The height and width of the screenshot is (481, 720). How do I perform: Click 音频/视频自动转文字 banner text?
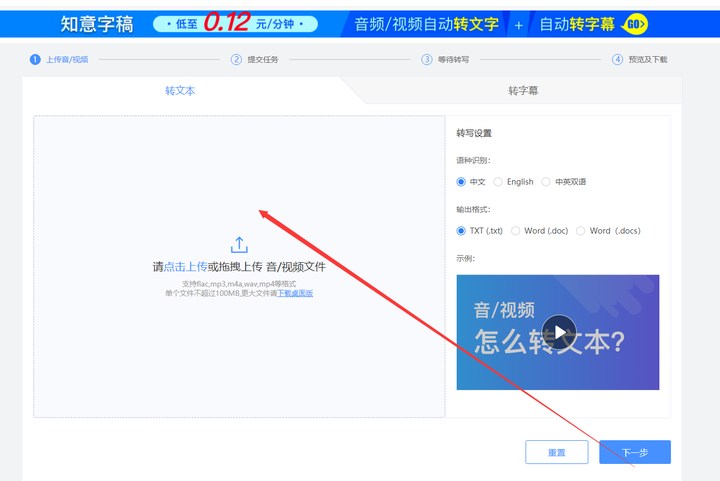(427, 24)
